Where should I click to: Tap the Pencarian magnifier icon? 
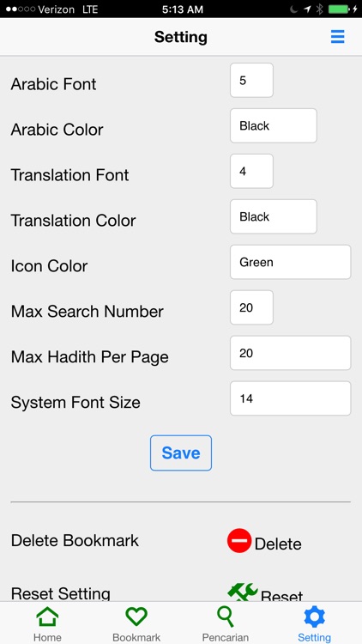click(226, 617)
